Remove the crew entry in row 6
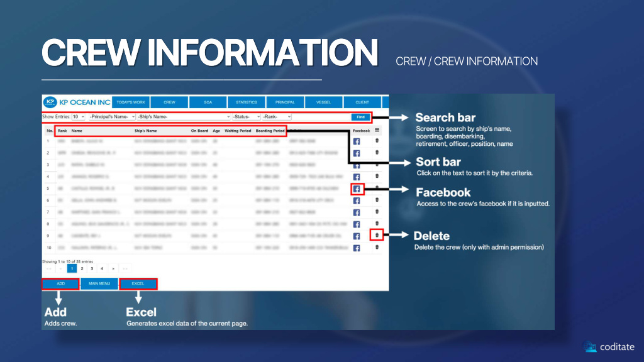Image resolution: width=644 pixels, height=362 pixels. [x=377, y=200]
